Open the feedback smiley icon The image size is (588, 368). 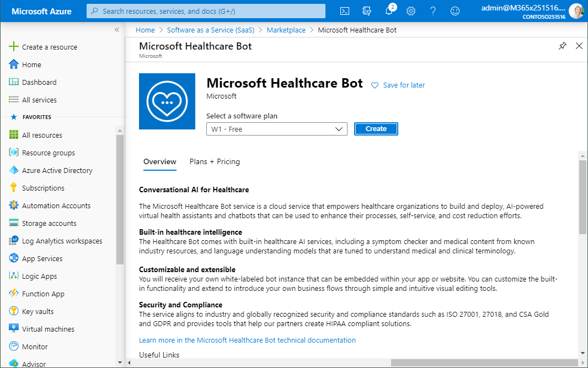click(455, 11)
